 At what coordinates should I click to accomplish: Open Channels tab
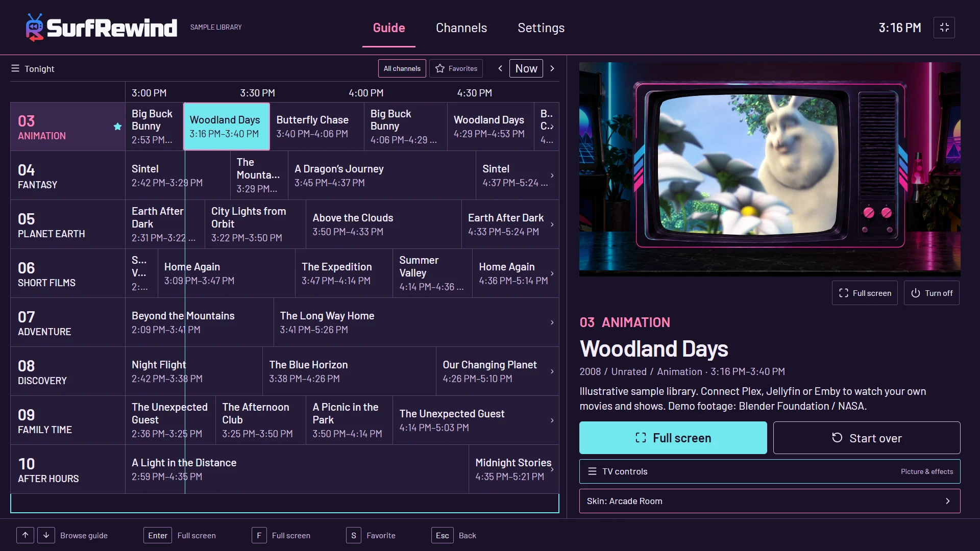[461, 28]
